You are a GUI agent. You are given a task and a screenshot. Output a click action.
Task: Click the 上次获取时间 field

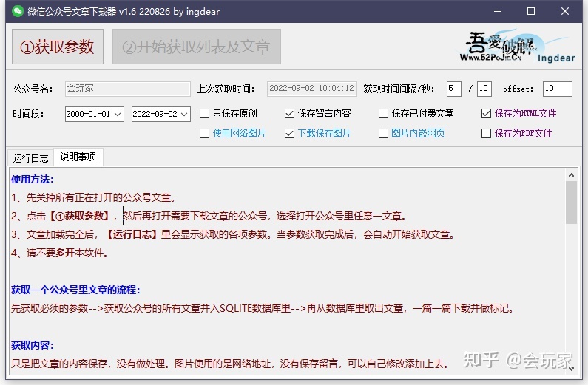pos(311,89)
